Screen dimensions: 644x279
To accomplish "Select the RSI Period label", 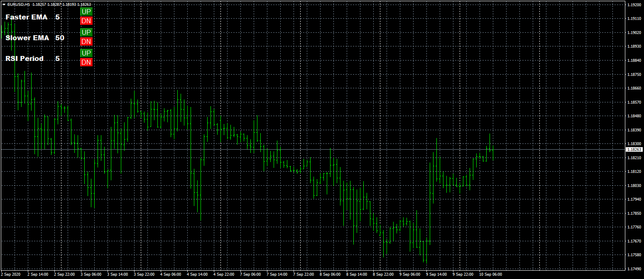I will click(24, 58).
